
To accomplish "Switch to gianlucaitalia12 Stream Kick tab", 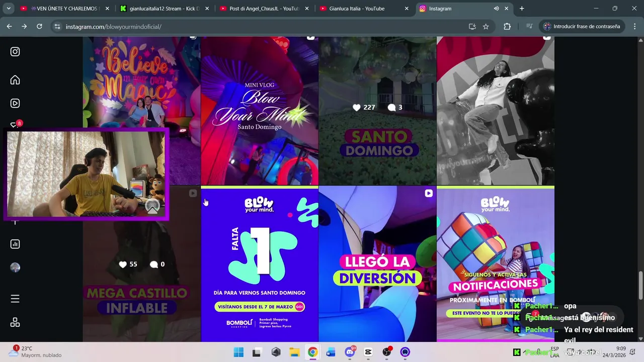I will point(165,9).
